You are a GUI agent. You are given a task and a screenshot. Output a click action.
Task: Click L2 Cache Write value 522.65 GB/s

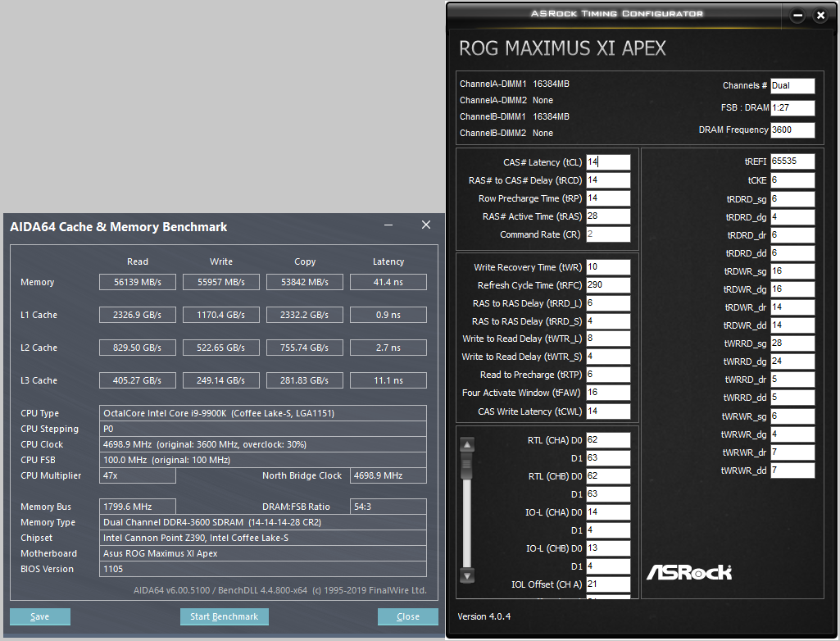pos(220,348)
